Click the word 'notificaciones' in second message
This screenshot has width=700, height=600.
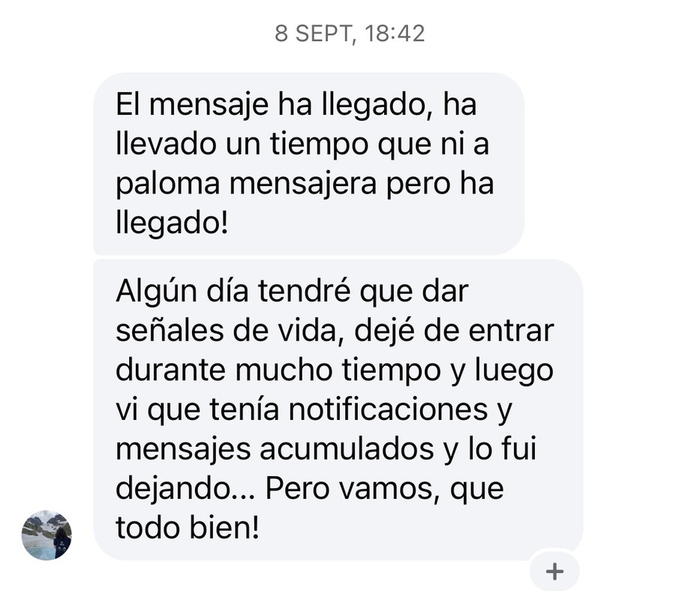pos(389,409)
